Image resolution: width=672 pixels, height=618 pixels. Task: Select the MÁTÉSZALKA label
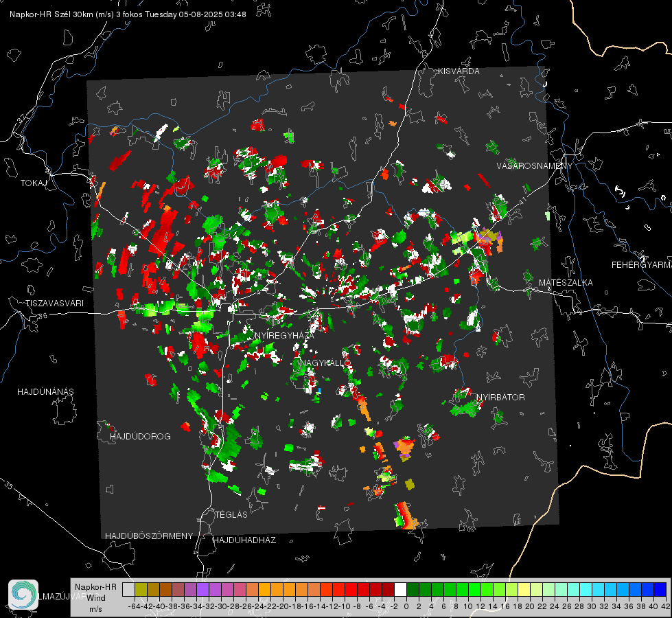(566, 283)
